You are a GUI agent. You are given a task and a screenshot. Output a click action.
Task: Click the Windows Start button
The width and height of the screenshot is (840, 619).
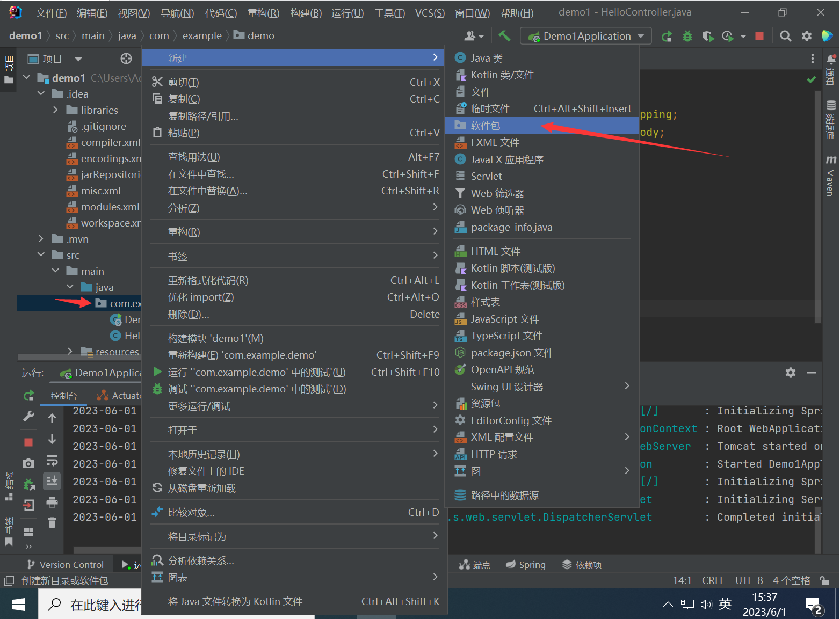click(x=19, y=605)
